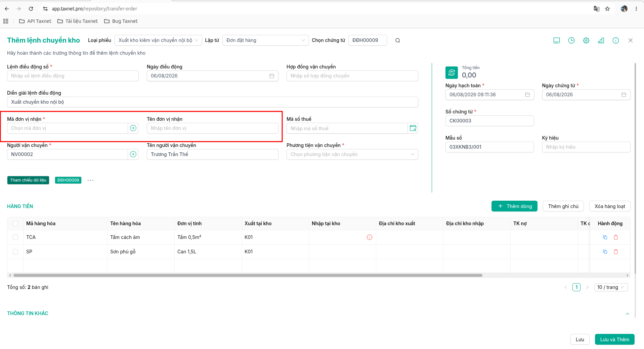Copy the SP row with duplicate icon

coord(605,252)
